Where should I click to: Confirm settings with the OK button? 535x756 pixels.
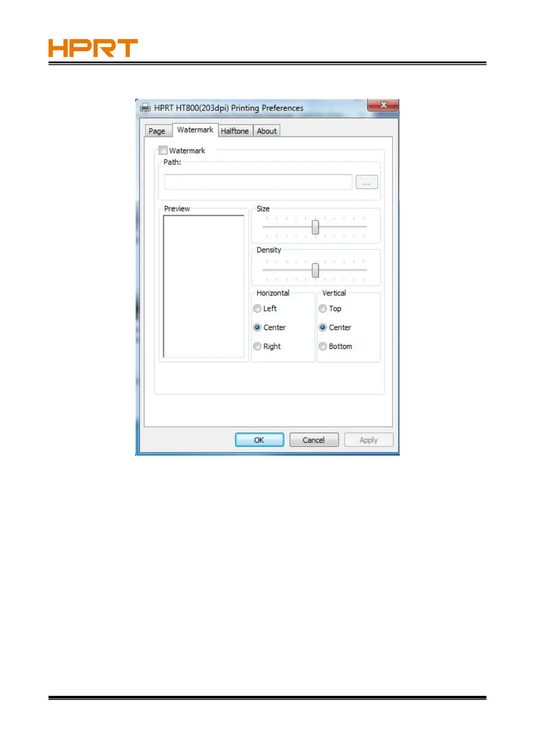[259, 440]
